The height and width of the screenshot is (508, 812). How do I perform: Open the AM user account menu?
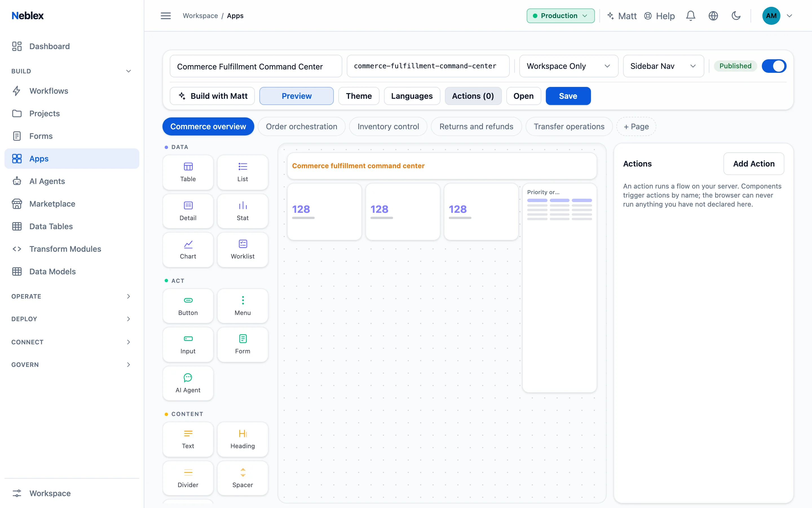(x=777, y=16)
